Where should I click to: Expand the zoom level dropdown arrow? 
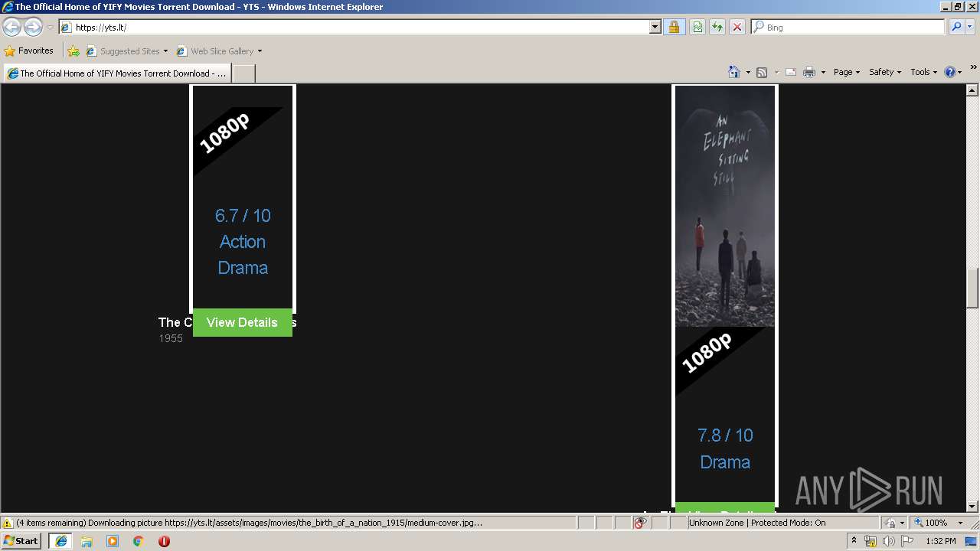point(960,523)
